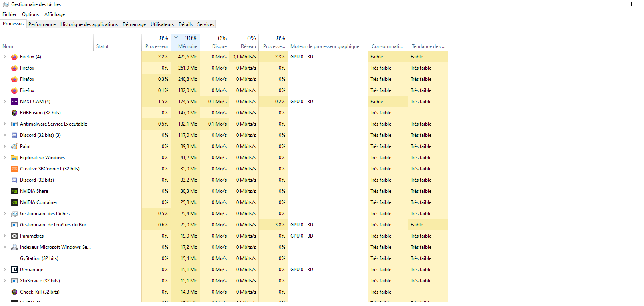This screenshot has height=306, width=644.
Task: Switch to the Performance tab
Action: 42,24
